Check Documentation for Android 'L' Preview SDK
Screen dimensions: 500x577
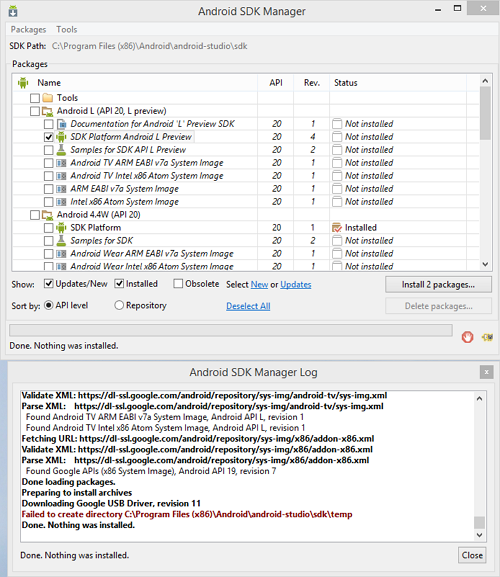tap(49, 124)
